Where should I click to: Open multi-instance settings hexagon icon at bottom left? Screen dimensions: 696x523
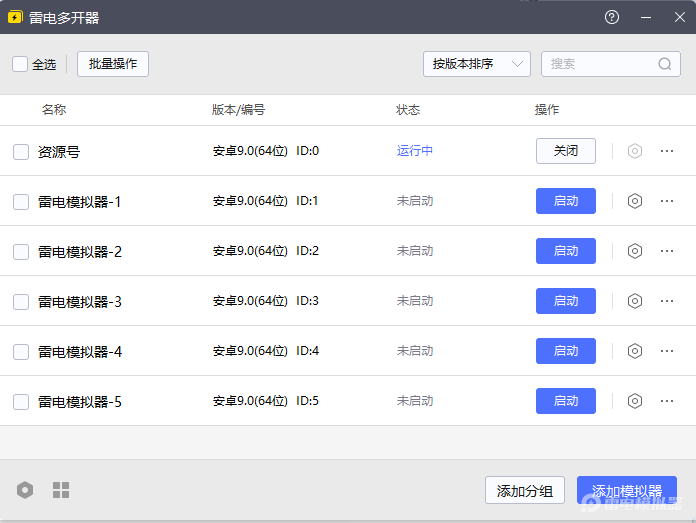[25, 490]
